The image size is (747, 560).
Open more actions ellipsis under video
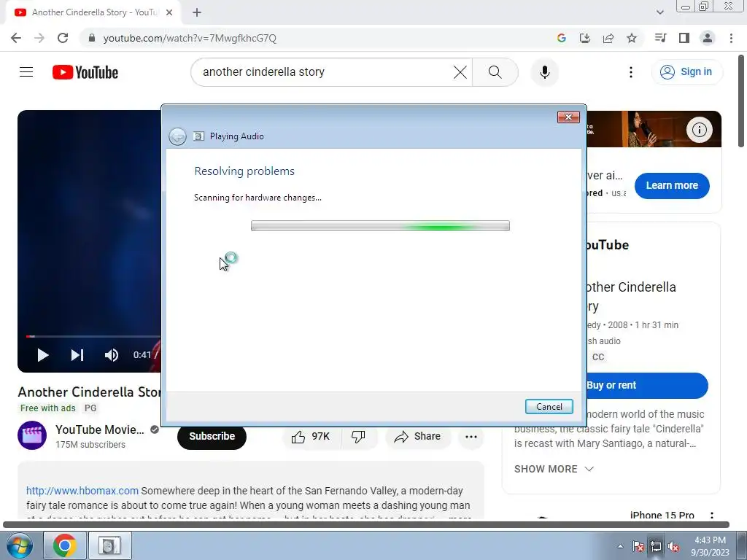pyautogui.click(x=471, y=437)
